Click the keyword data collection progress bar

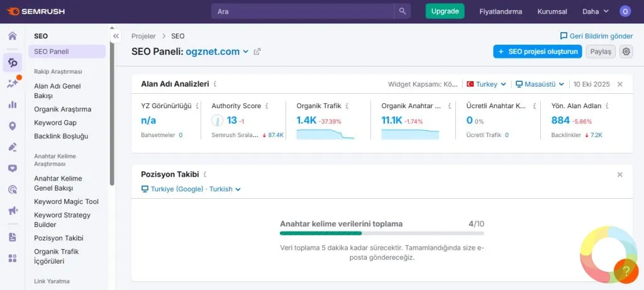(382, 233)
